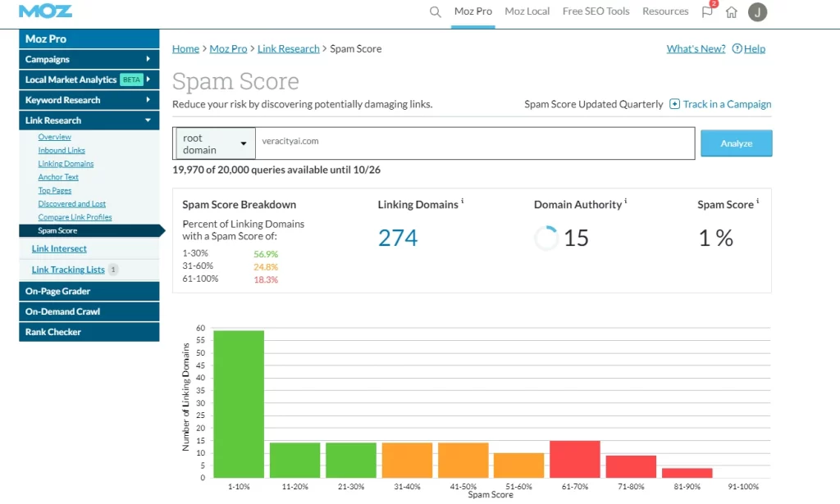Click the Moz logo
Screen dimensions: 840x504
tap(45, 11)
